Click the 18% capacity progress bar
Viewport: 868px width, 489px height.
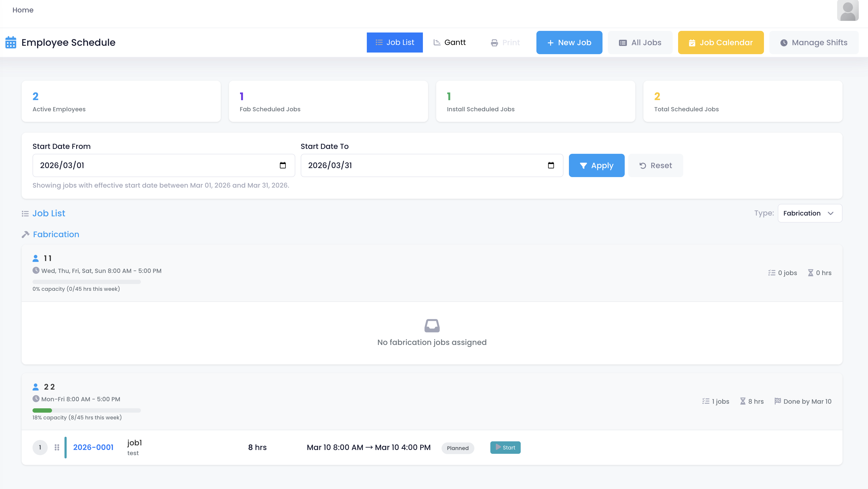click(x=87, y=410)
